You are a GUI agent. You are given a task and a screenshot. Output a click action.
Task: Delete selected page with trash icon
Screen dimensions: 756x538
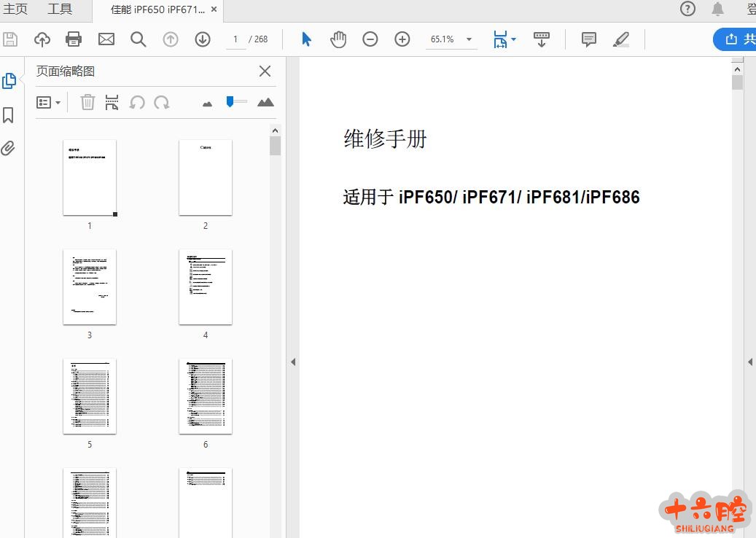click(87, 103)
